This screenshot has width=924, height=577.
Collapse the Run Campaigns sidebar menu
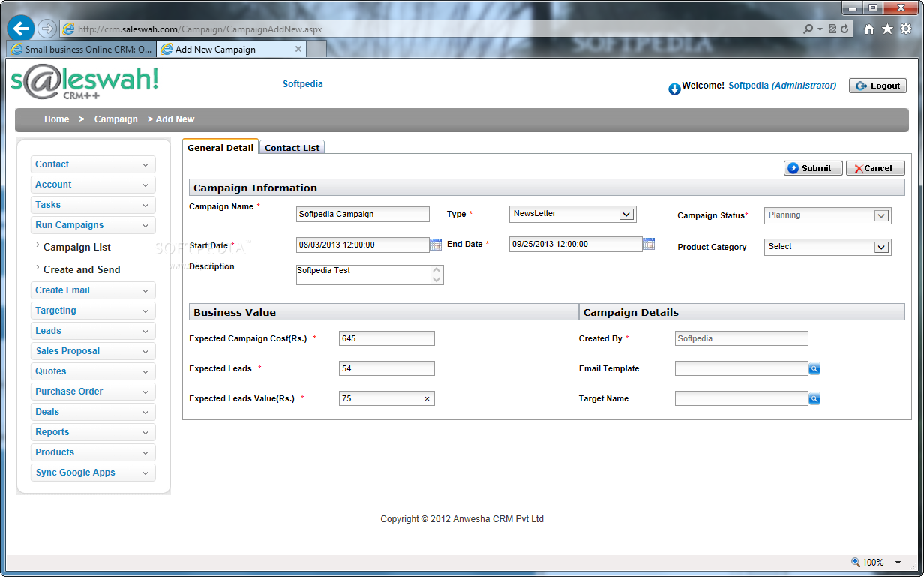(x=93, y=225)
